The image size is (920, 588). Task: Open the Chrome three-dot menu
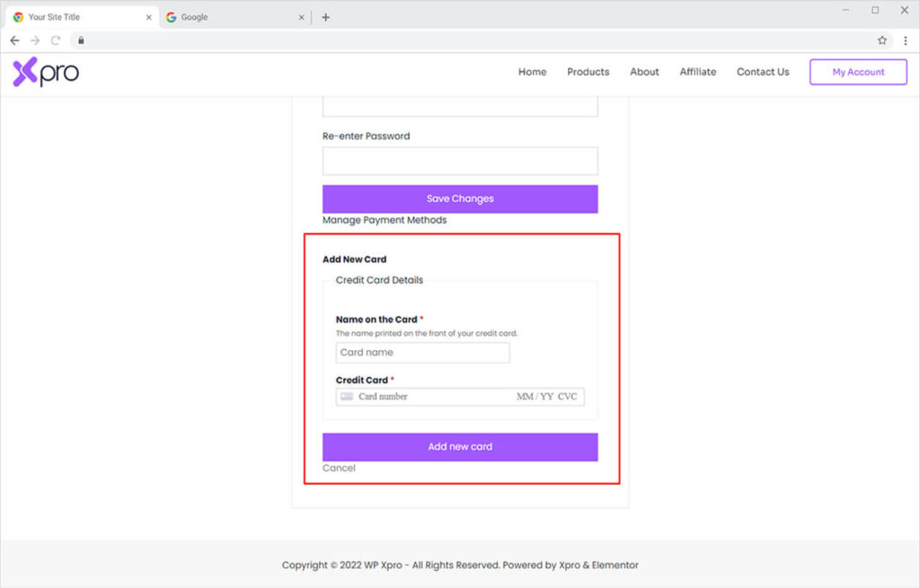(905, 40)
